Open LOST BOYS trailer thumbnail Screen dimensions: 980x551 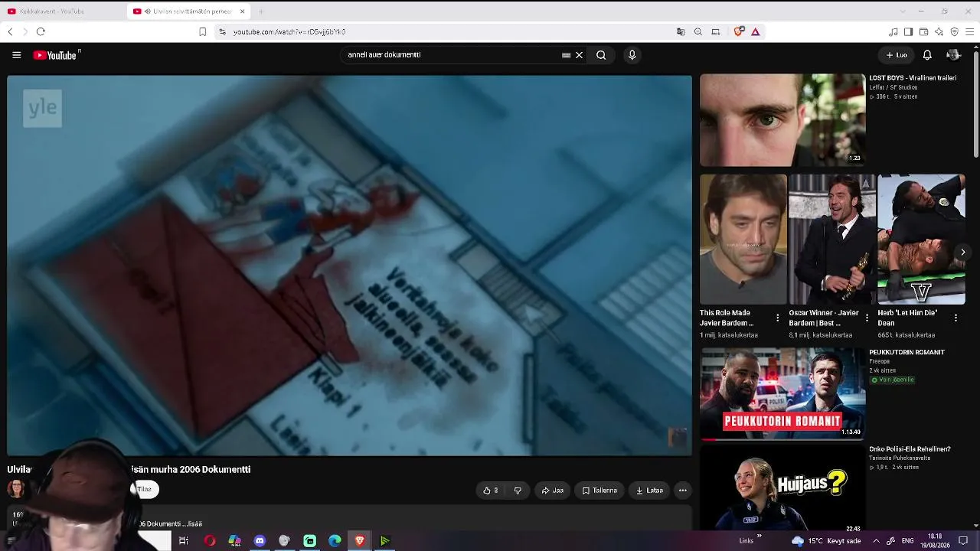pyautogui.click(x=782, y=119)
